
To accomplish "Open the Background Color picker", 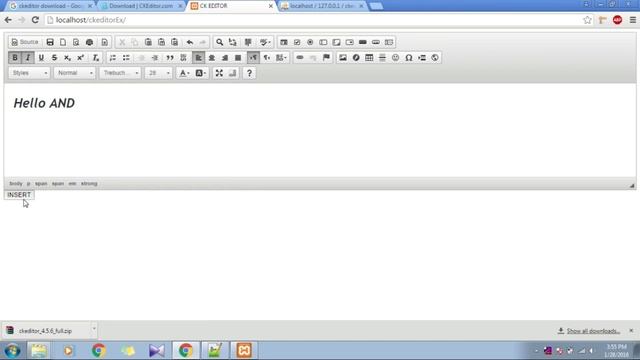I will [200, 73].
